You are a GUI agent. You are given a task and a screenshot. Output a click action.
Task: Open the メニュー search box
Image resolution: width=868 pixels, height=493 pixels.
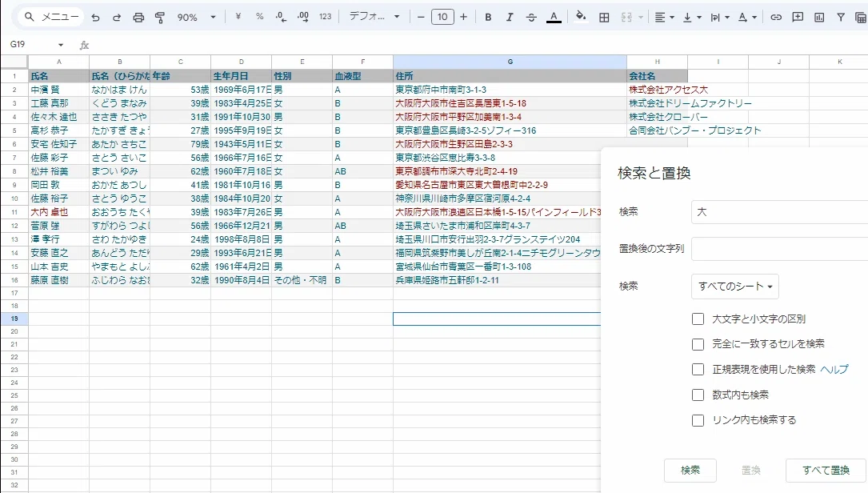(x=51, y=17)
